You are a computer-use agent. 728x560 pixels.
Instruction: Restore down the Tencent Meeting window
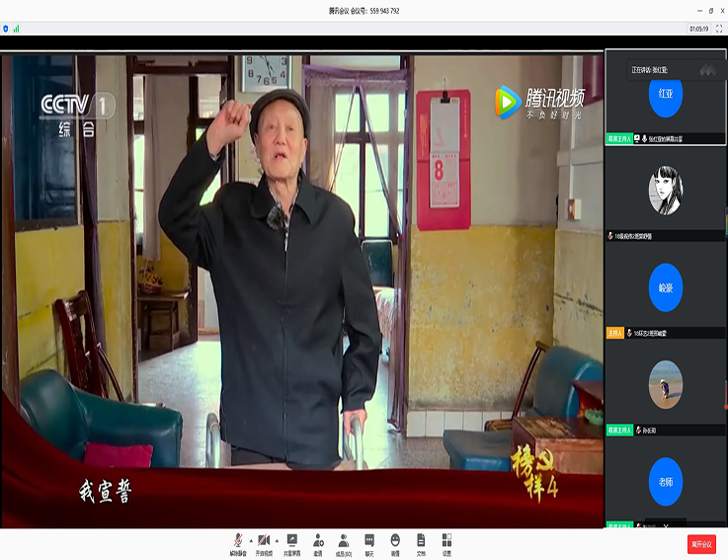click(x=711, y=11)
